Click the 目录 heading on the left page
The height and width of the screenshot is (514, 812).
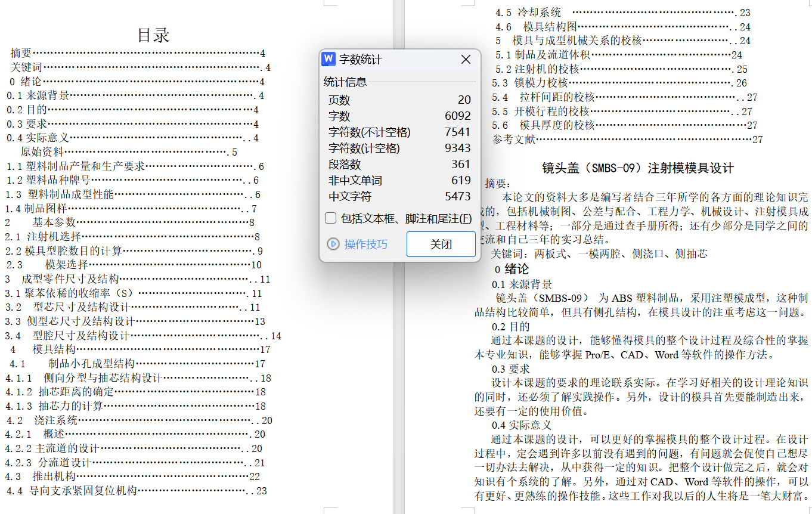154,35
